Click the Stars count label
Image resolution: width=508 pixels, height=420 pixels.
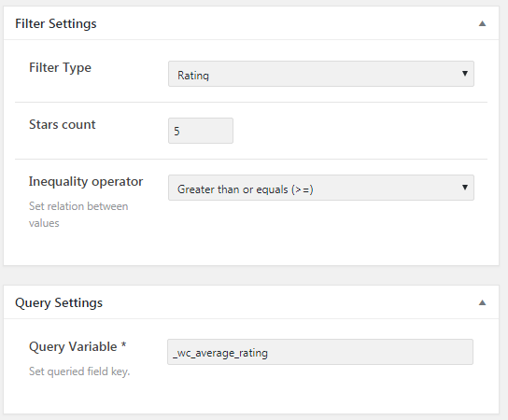click(63, 125)
